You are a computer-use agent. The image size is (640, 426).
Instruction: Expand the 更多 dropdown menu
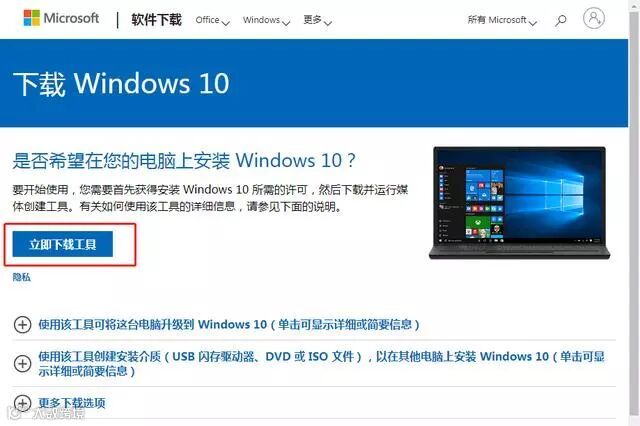(x=318, y=20)
